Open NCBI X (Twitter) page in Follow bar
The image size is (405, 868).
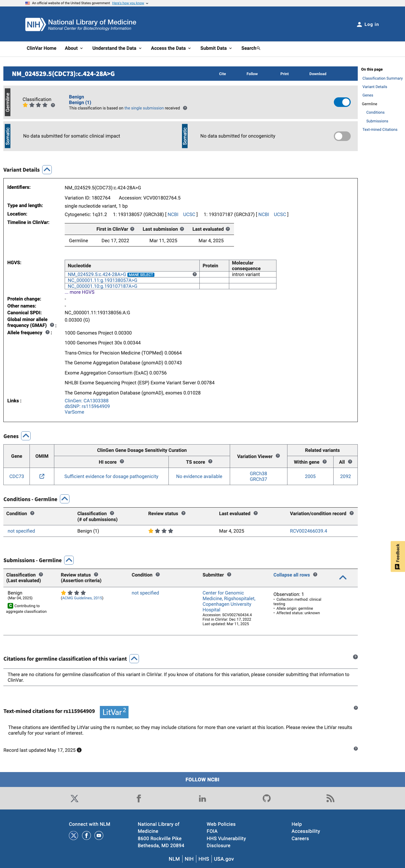coord(75,798)
